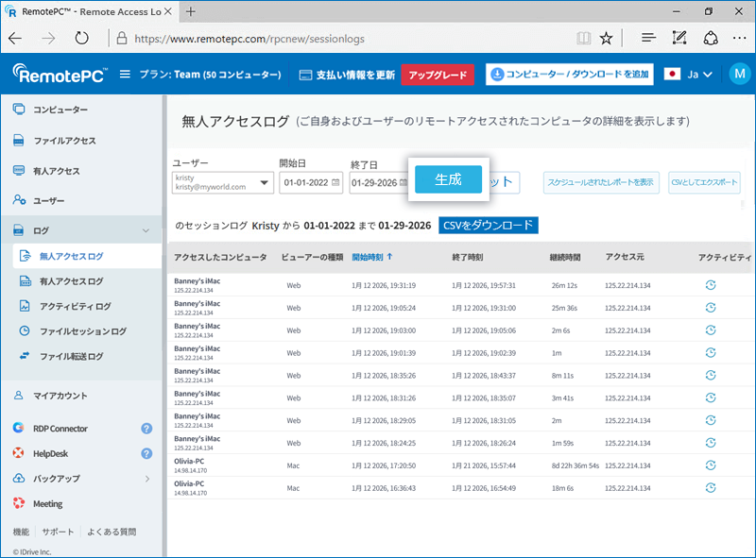Select the RemotePC - Remote Access browser tab
The width and height of the screenshot is (756, 558).
click(85, 11)
